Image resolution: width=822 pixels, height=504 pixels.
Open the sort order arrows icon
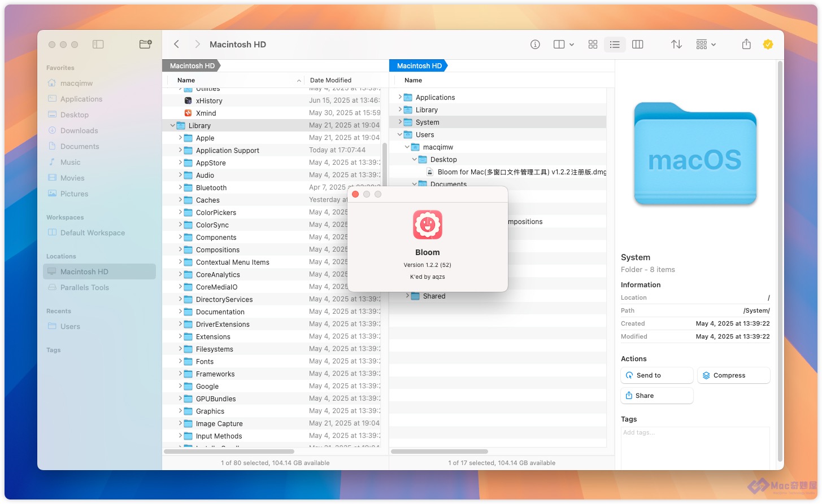676,45
